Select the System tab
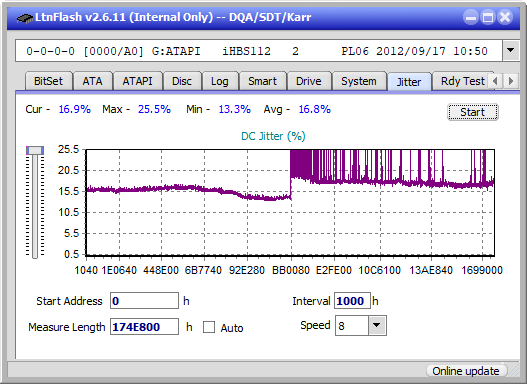Image resolution: width=527 pixels, height=384 pixels. coord(359,81)
